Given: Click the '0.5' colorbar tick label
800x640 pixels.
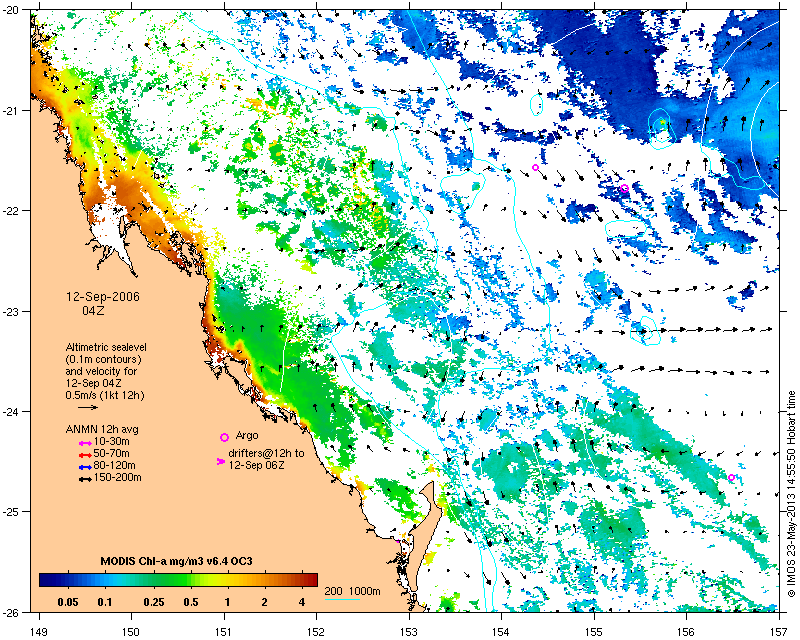Looking at the screenshot, I should [191, 602].
